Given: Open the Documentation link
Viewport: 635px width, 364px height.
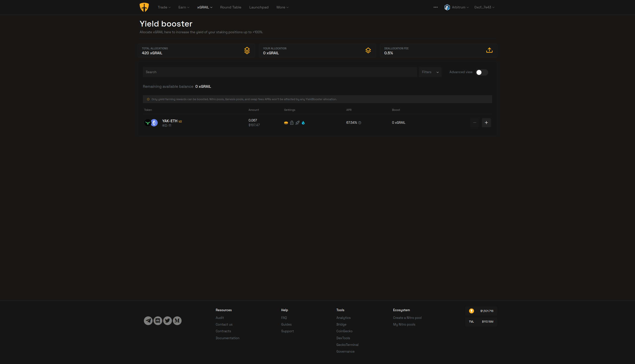Looking at the screenshot, I should tap(227, 338).
